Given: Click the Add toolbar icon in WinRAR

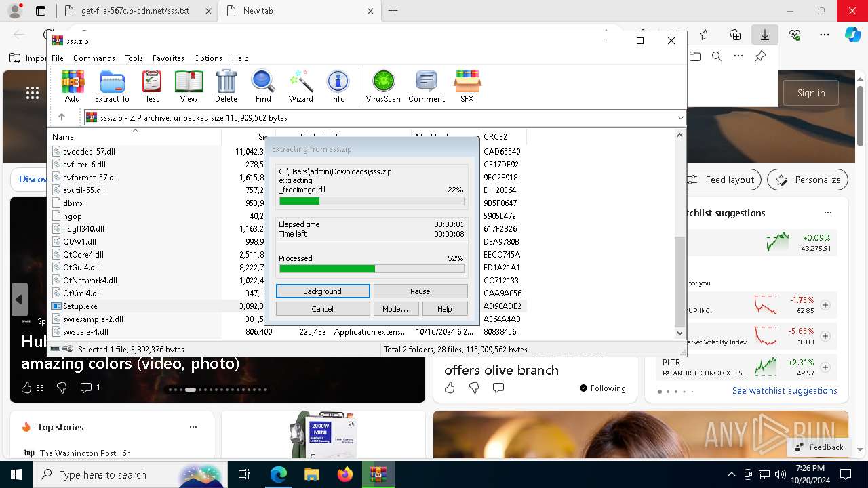Looking at the screenshot, I should click(x=73, y=86).
